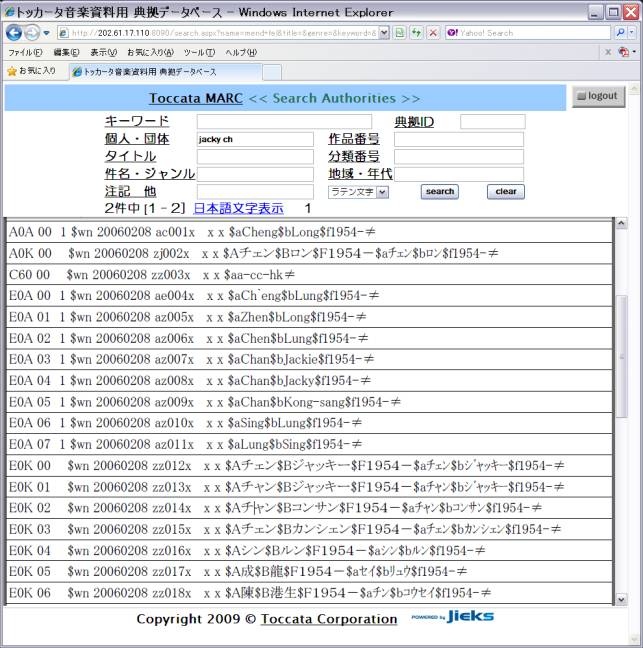Click the page number 1 text
The height and width of the screenshot is (648, 643).
[307, 208]
